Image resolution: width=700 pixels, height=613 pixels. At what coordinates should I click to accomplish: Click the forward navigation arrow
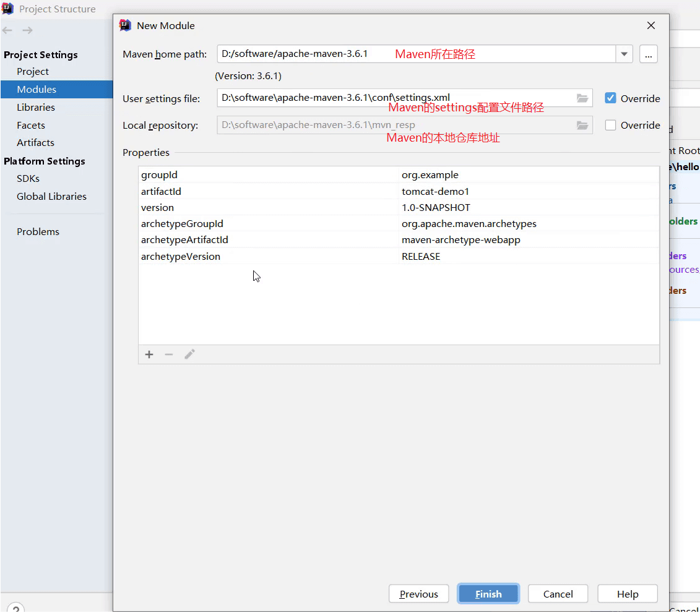click(27, 30)
